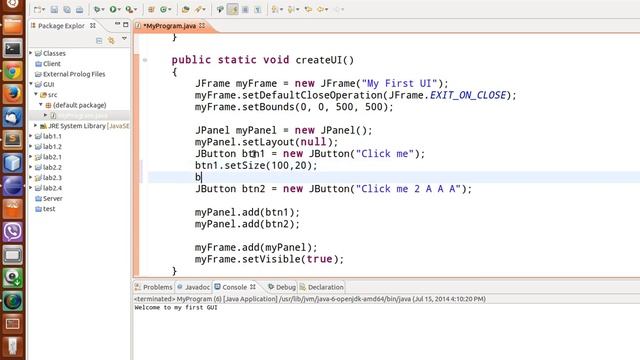The width and height of the screenshot is (640, 360).
Task: Click the Save All toolbar icon
Action: [67, 9]
